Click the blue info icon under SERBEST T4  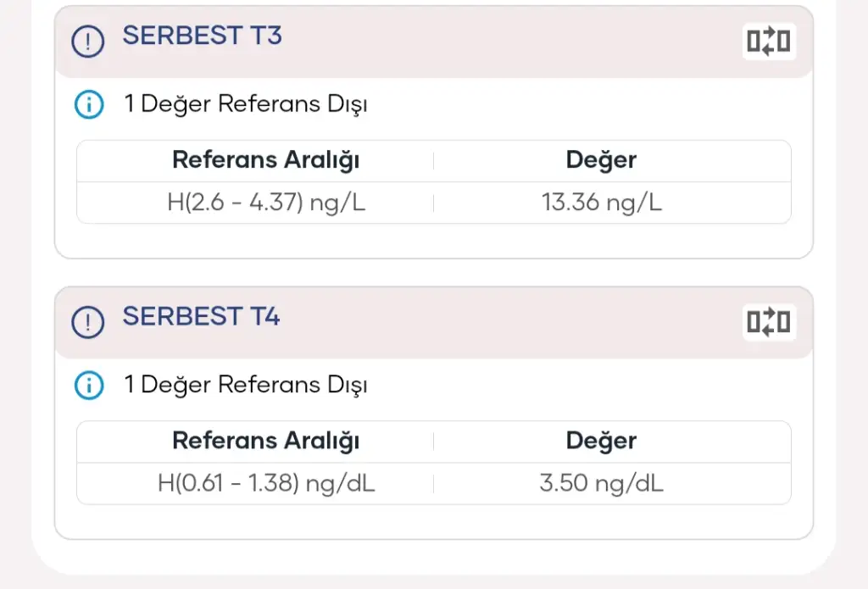click(x=87, y=386)
